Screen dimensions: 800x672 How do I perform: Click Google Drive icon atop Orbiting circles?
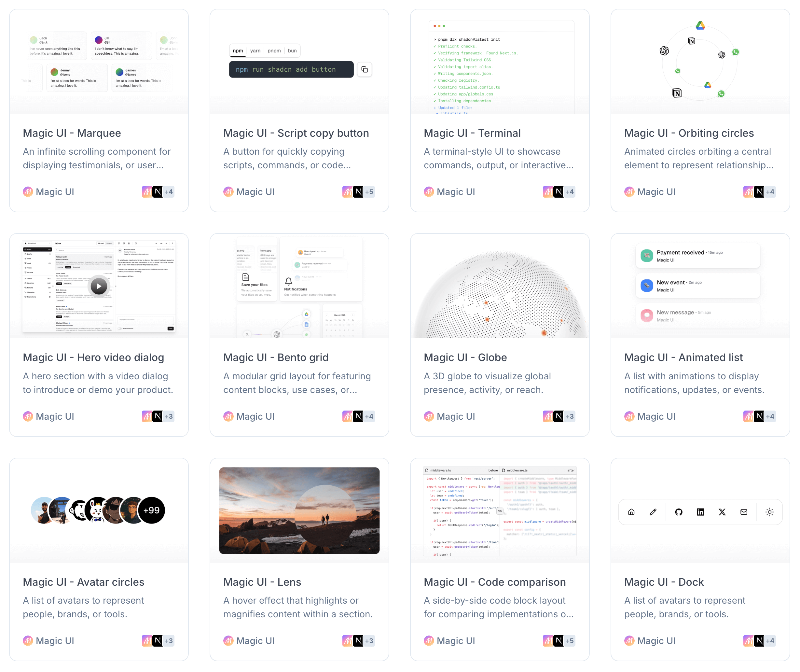[700, 25]
